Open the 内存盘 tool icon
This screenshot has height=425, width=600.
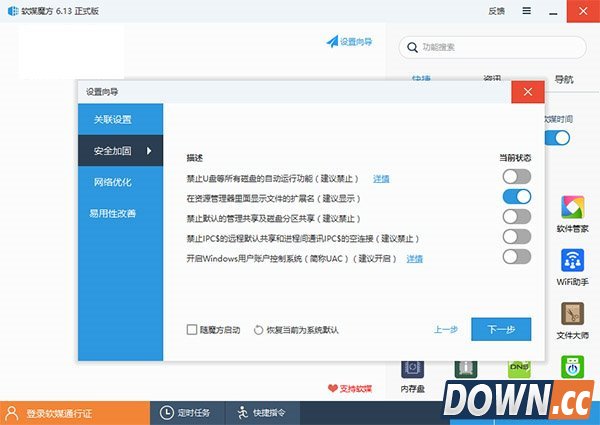pos(412,369)
